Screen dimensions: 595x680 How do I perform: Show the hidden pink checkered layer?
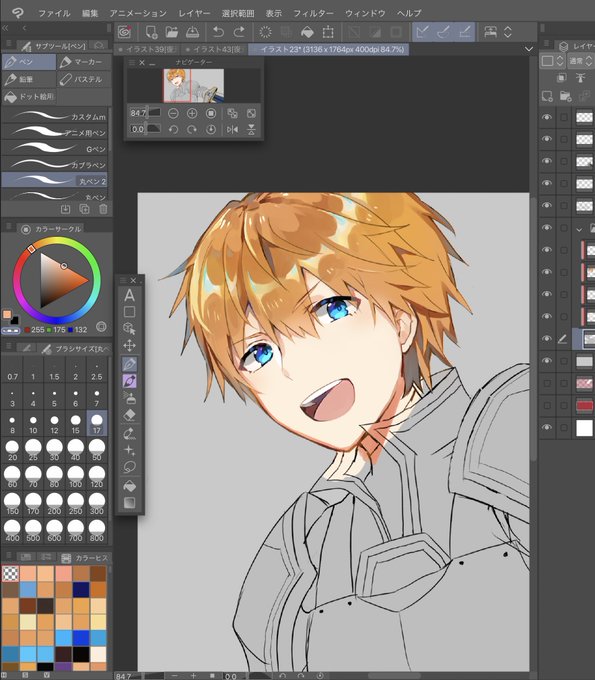click(547, 383)
